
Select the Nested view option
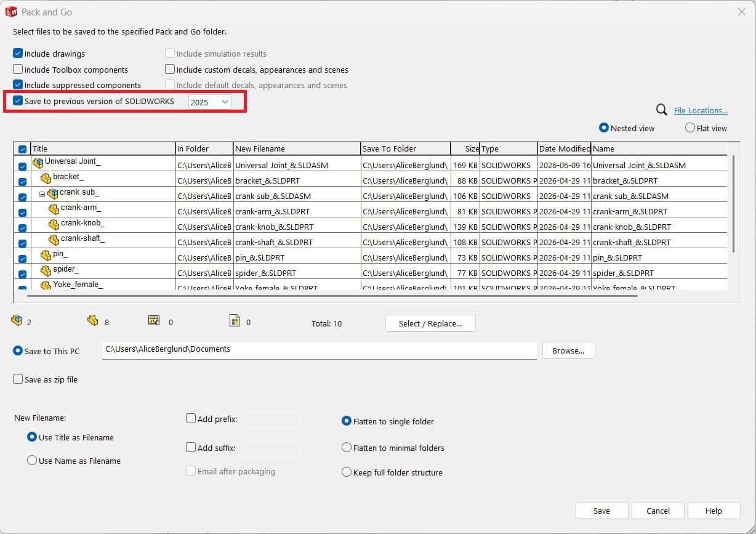(604, 127)
